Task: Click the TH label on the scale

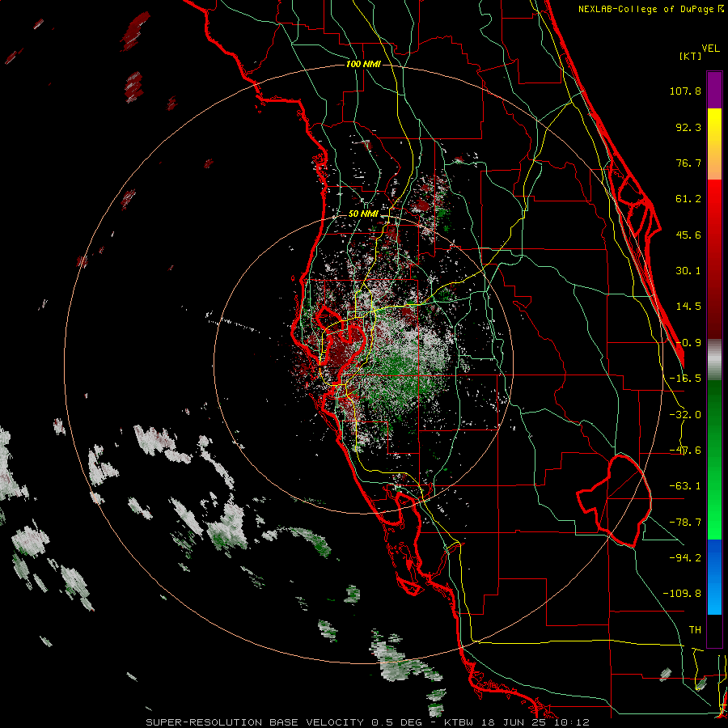Action: click(695, 630)
